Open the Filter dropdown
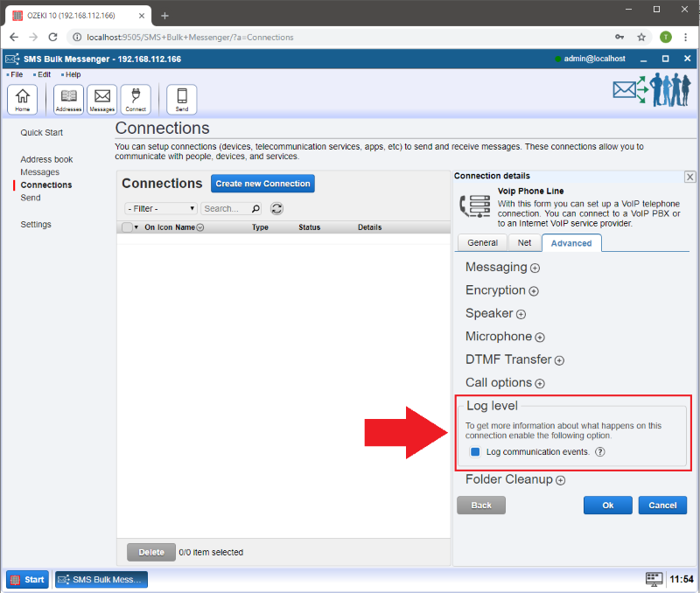700x593 pixels. click(161, 209)
